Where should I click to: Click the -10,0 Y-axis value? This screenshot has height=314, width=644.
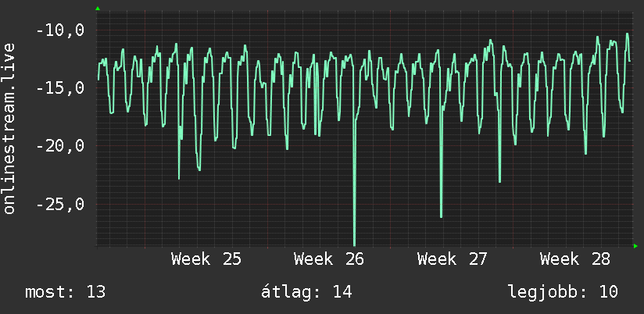pos(60,30)
